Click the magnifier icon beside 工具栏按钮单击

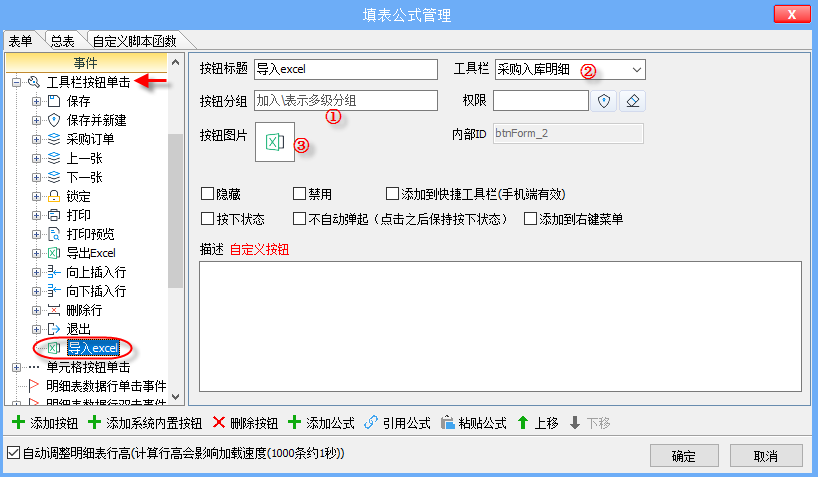click(34, 82)
